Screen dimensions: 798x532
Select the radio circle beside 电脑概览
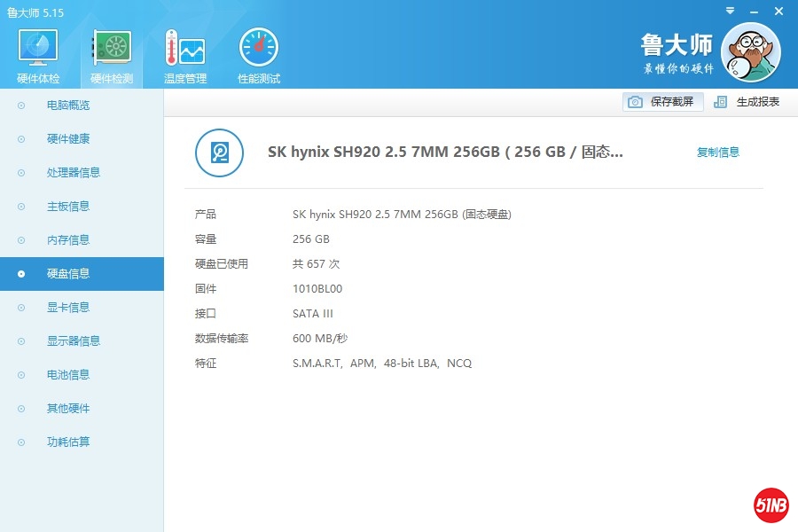(20, 105)
